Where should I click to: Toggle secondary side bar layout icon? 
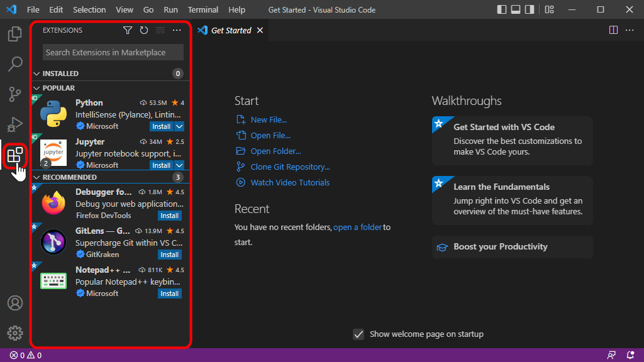[x=530, y=9]
